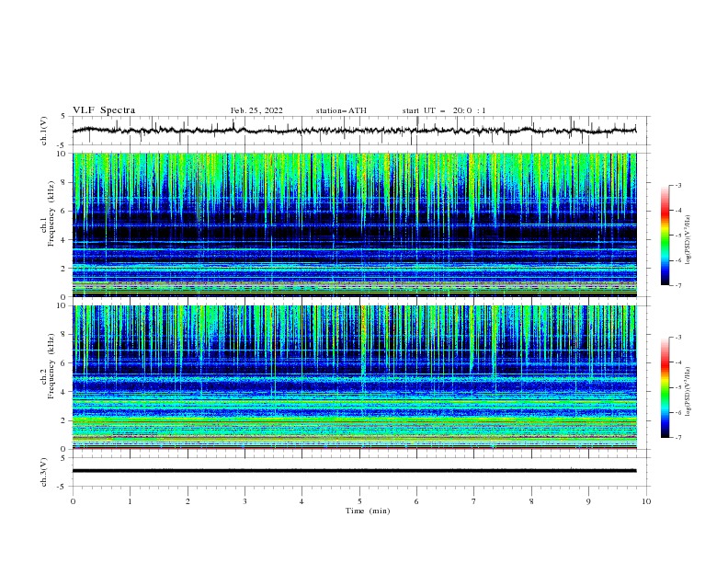Click the "-5" label on ch.2 color scale
The width and height of the screenshot is (728, 563).
point(678,387)
